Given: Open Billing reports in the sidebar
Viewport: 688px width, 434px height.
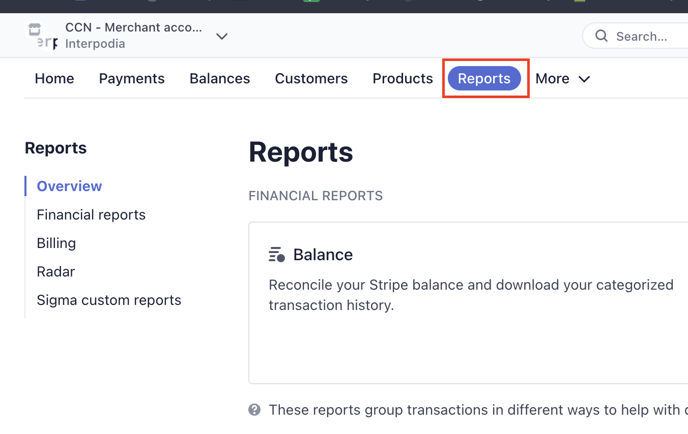Looking at the screenshot, I should click(56, 243).
